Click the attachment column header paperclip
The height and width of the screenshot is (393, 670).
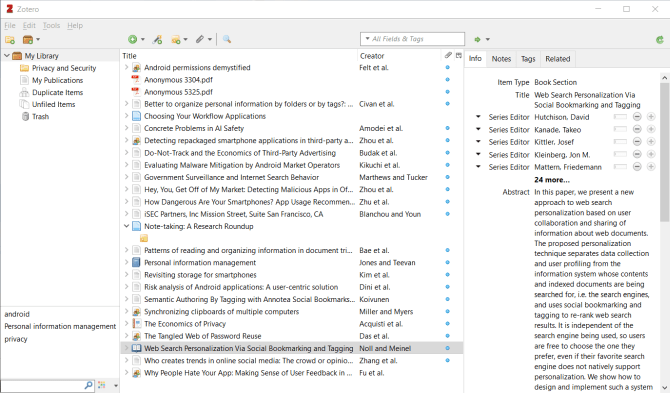click(448, 55)
